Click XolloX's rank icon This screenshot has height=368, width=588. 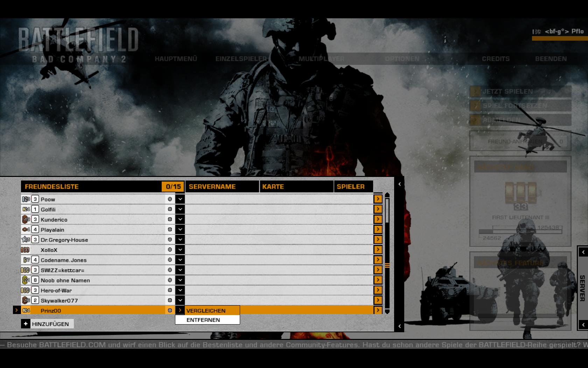[x=25, y=250]
